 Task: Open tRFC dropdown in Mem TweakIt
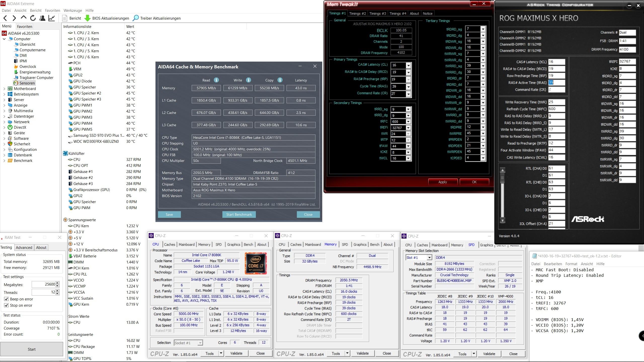point(408,121)
